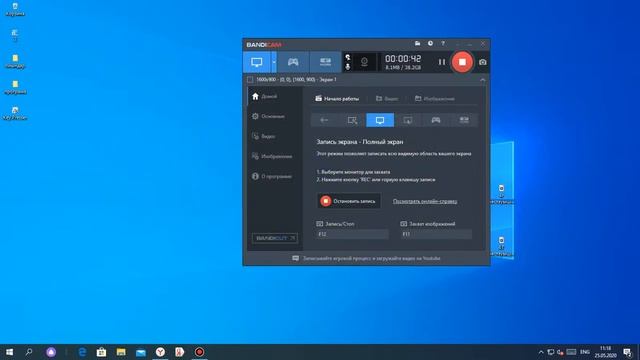Select the around-mouse capture mode icon
This screenshot has height=360, width=640.
pos(408,120)
